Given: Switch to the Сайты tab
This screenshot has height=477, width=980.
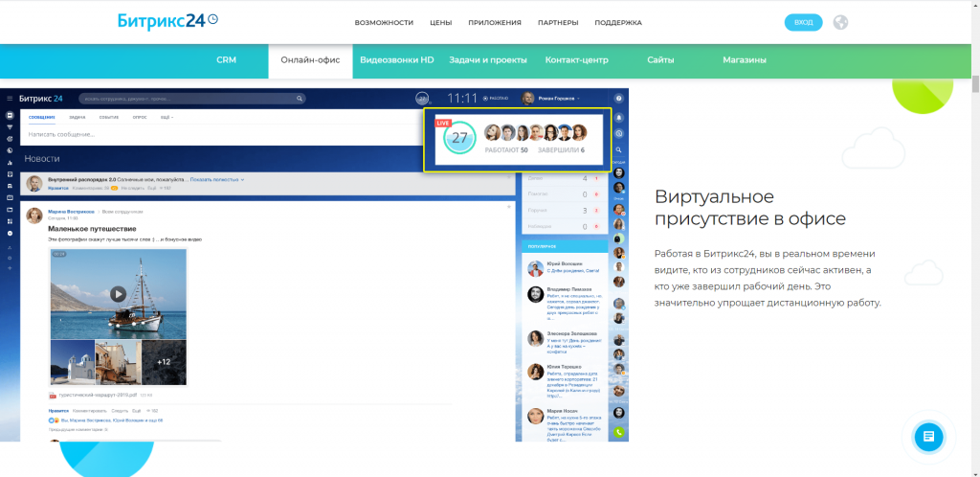Looking at the screenshot, I should coord(660,60).
